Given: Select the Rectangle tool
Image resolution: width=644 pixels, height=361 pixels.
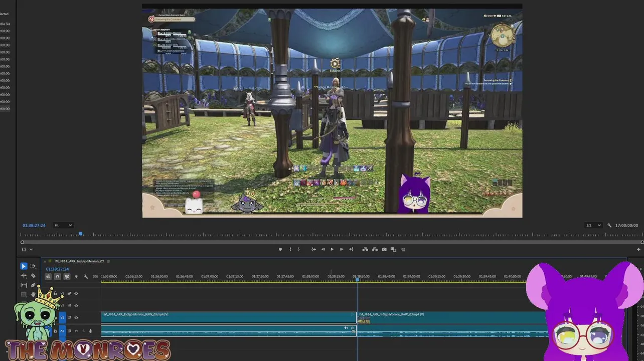Looking at the screenshot, I should point(24,295).
